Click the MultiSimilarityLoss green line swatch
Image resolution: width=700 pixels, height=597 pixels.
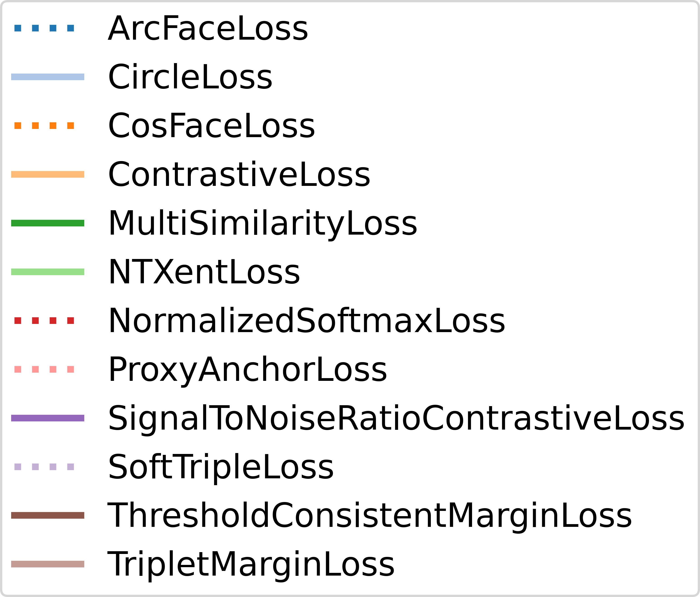(x=48, y=223)
